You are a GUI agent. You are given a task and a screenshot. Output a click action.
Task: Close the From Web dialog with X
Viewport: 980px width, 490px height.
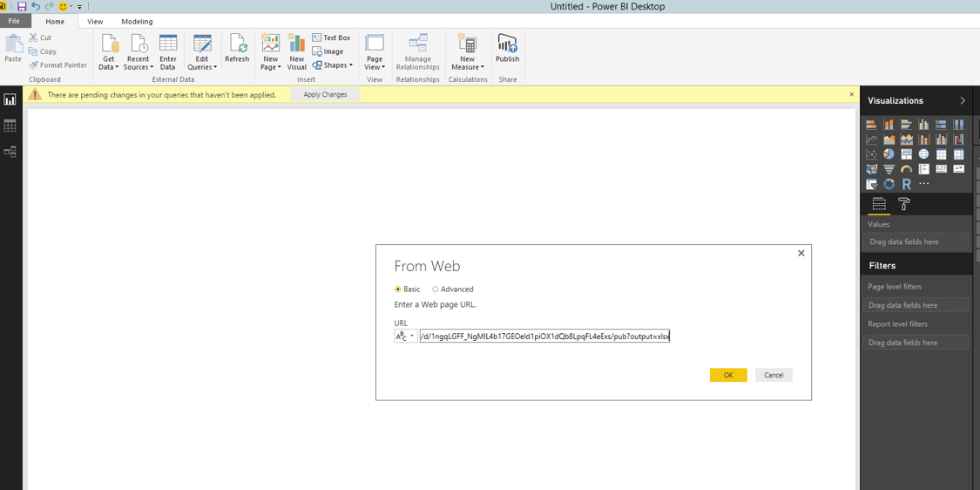pos(801,254)
